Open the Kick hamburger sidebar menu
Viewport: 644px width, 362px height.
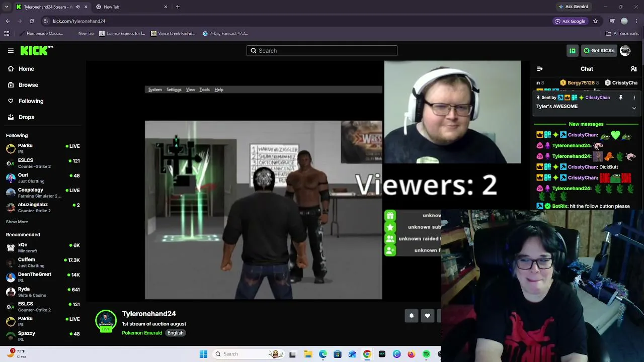[11, 51]
